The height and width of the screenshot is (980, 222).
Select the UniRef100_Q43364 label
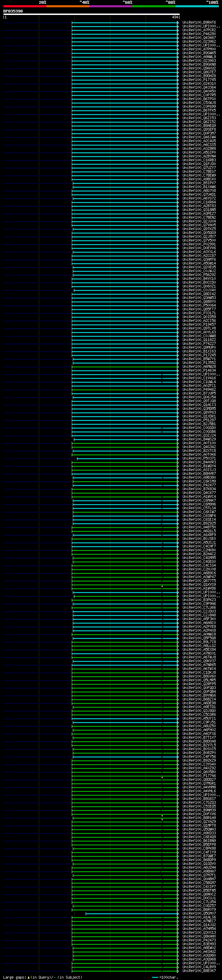point(199,88)
